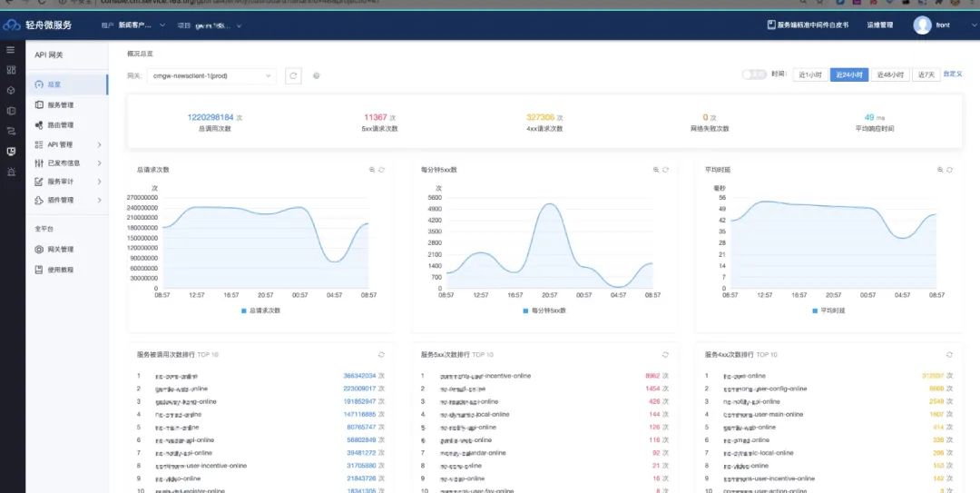
Task: Open the 网关 cmgw-newsclient-1(prod) dropdown
Action: (212, 76)
